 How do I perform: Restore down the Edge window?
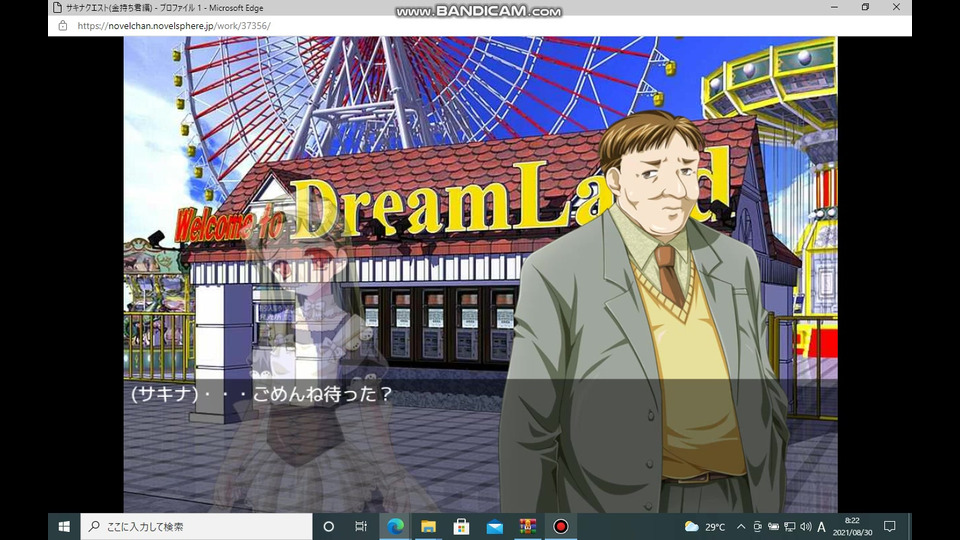click(x=865, y=7)
